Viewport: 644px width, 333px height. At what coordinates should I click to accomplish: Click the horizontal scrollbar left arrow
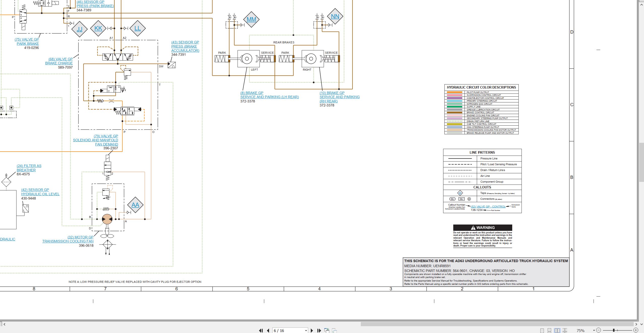pos(4,324)
